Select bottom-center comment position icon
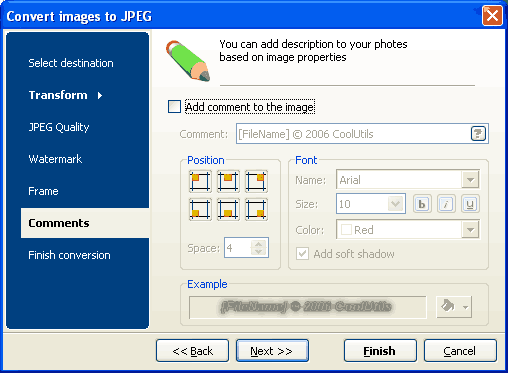508x373 pixels. tap(228, 210)
